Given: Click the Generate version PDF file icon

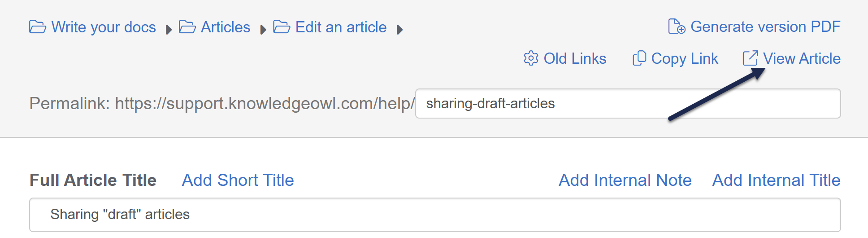Looking at the screenshot, I should (677, 26).
